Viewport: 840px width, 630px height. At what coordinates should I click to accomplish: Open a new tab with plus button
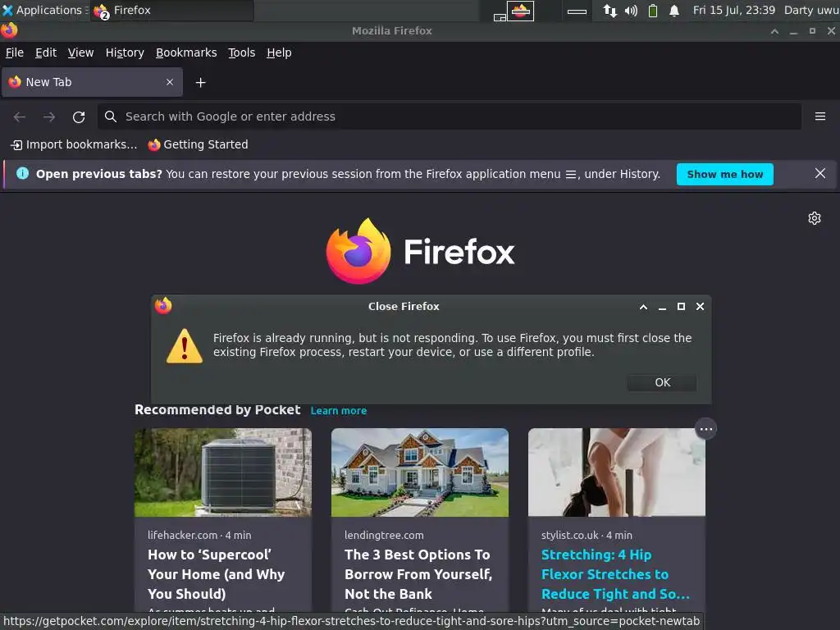tap(200, 83)
